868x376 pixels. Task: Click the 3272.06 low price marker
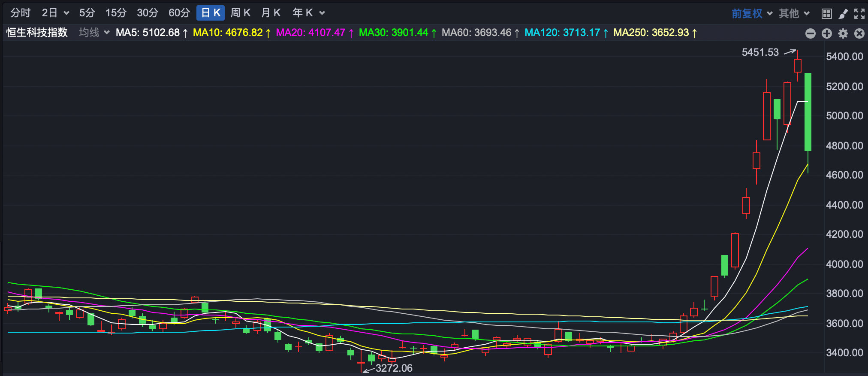[394, 368]
